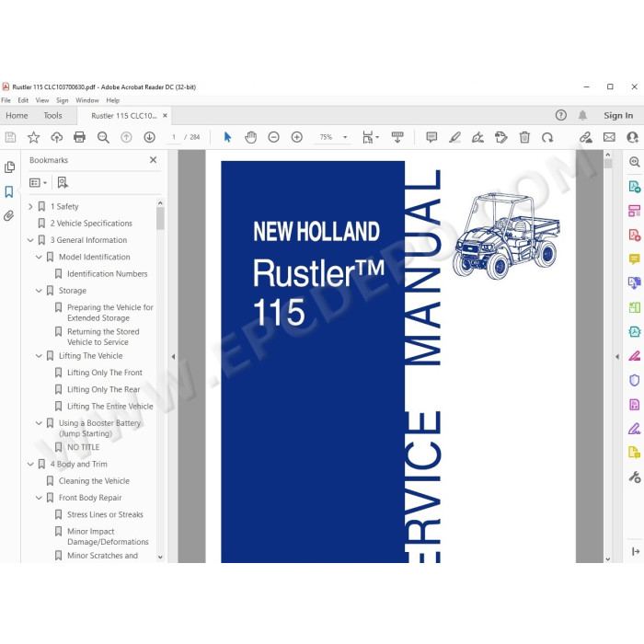Zoom in with plus icon

296,137
